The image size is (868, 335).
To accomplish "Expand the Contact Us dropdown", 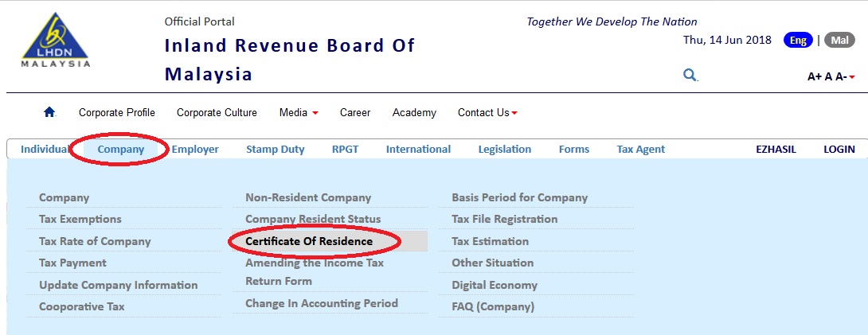I will click(x=487, y=112).
